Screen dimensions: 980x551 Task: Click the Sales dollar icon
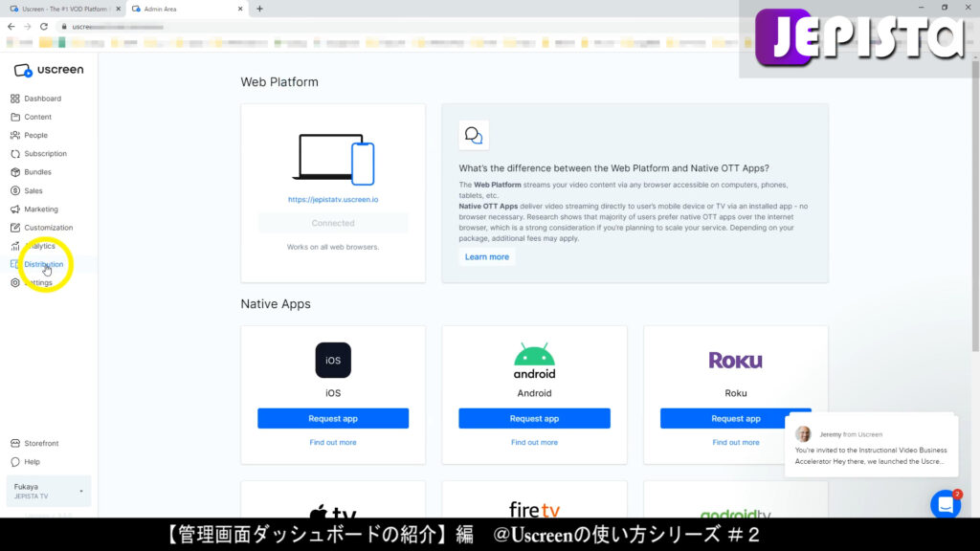[15, 190]
